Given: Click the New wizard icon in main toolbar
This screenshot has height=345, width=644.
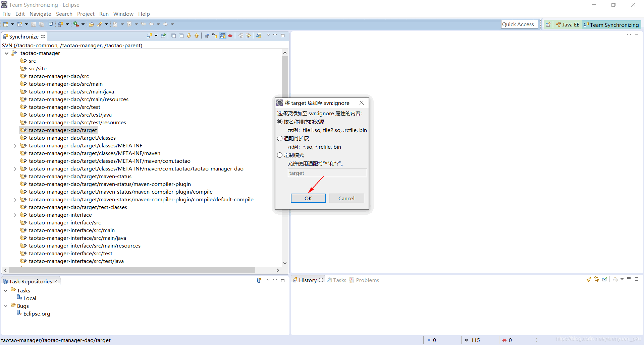Looking at the screenshot, I should pyautogui.click(x=6, y=24).
